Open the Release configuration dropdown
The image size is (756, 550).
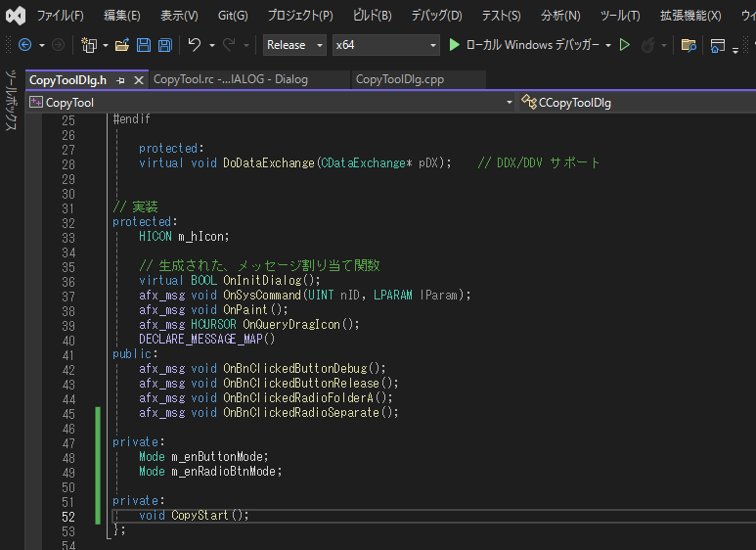tap(294, 45)
